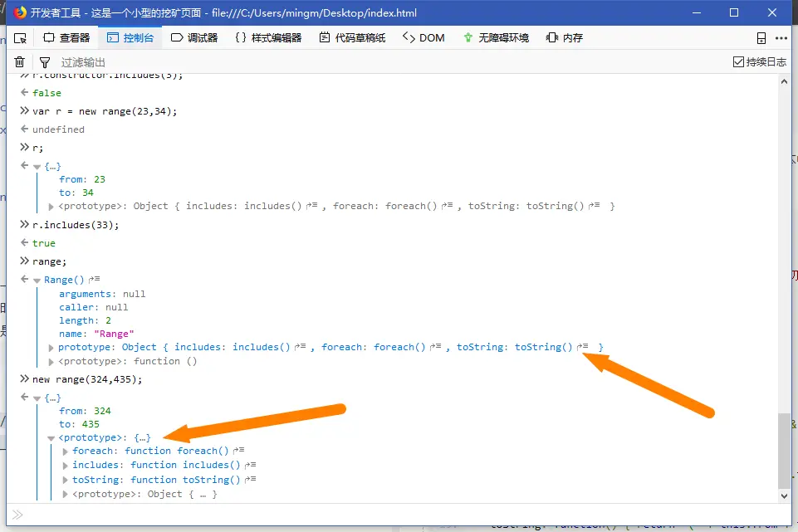
Task: Select the 'range;' command line
Action: tap(49, 261)
